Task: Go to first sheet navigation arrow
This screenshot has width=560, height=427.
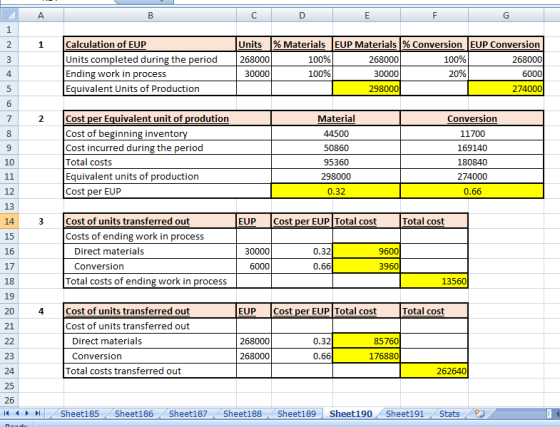Action: [x=6, y=413]
